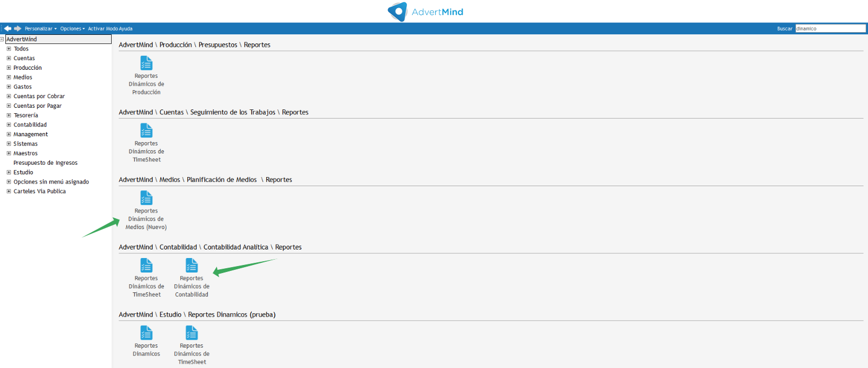Select Cuentas por Pagar tree item
Viewport: 868px width, 368px height.
(38, 106)
